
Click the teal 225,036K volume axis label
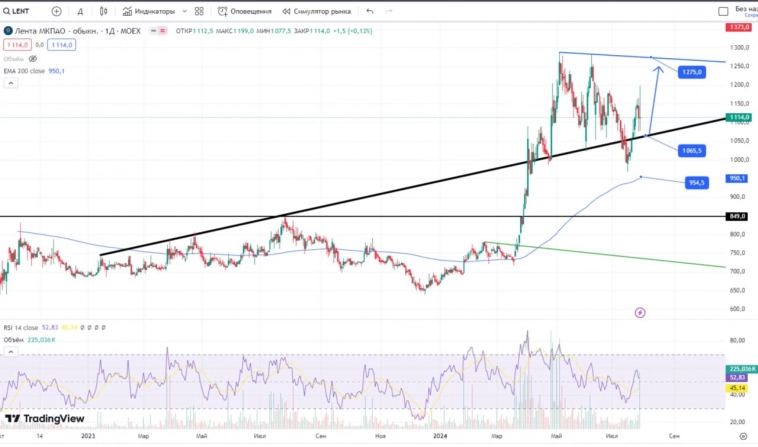[x=743, y=369]
